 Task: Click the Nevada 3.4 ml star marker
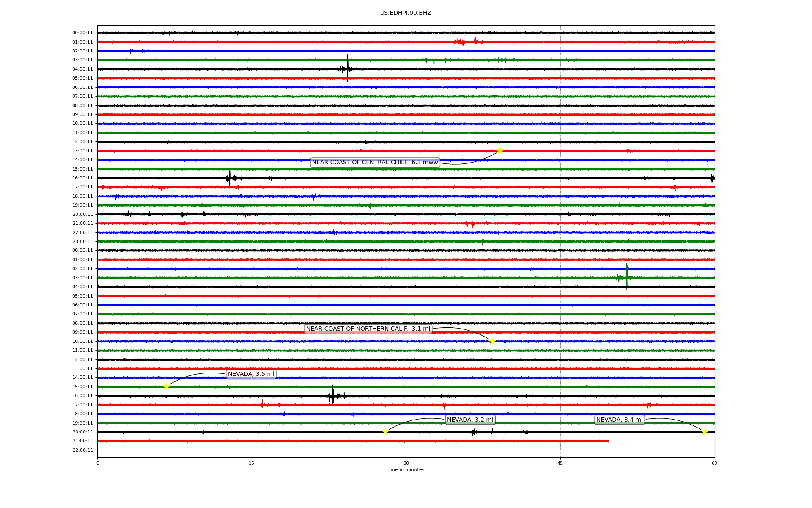(705, 432)
